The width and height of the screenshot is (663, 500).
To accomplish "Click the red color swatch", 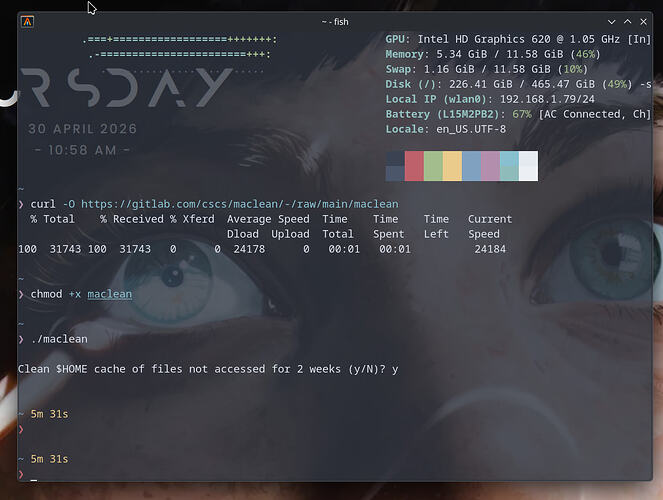I will (x=414, y=166).
